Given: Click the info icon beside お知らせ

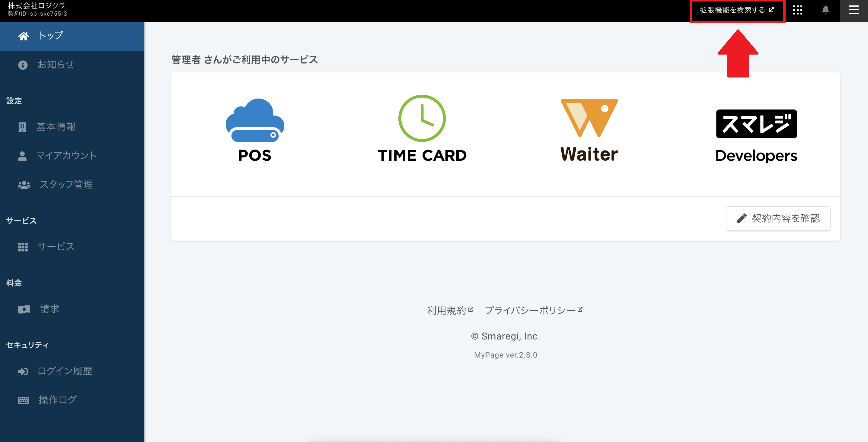Looking at the screenshot, I should 23,65.
